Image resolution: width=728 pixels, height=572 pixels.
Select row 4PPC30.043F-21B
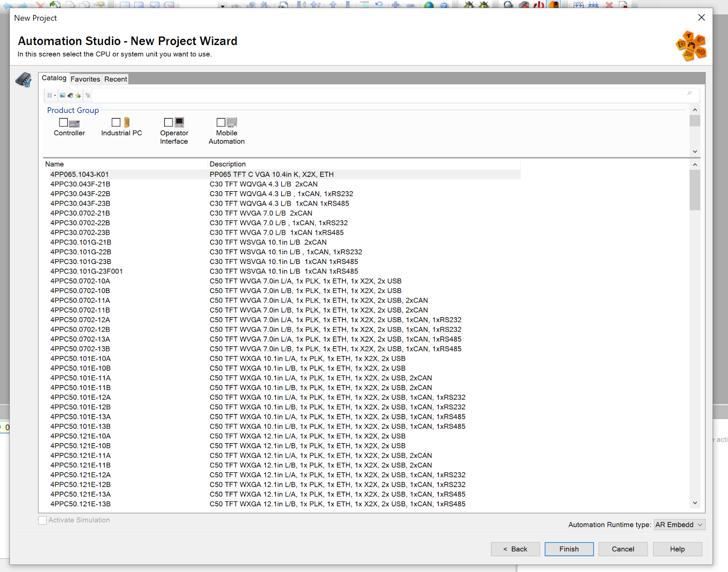[x=282, y=184]
